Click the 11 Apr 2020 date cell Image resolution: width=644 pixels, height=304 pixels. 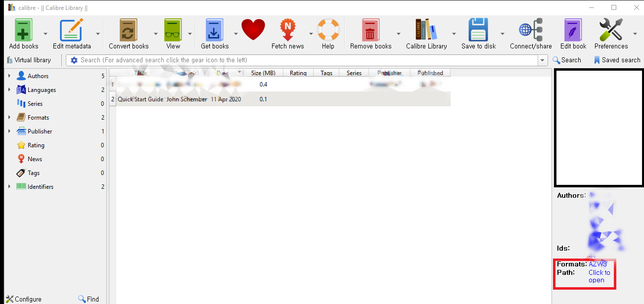[x=226, y=99]
